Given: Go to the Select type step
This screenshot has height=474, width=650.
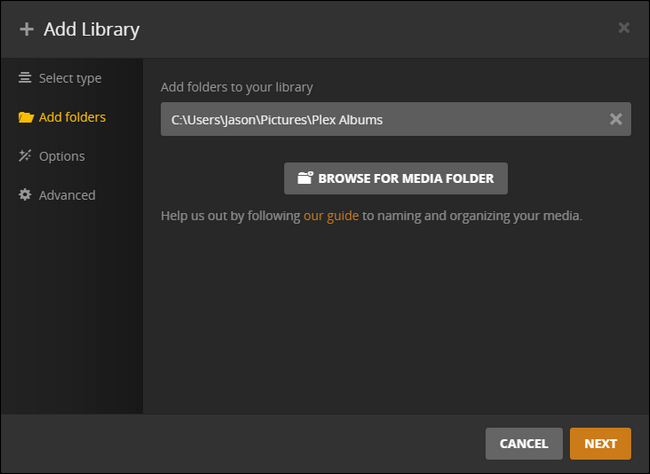Looking at the screenshot, I should 69,78.
